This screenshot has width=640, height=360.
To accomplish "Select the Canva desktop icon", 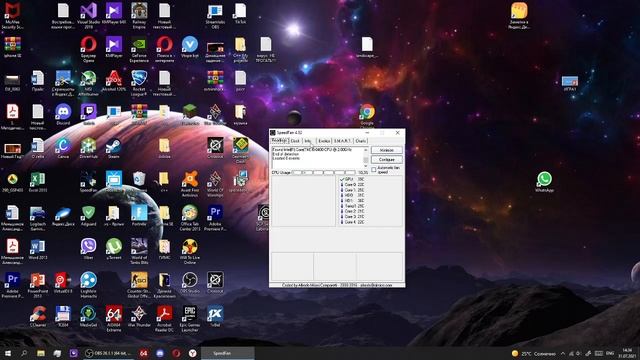I will pos(63,148).
